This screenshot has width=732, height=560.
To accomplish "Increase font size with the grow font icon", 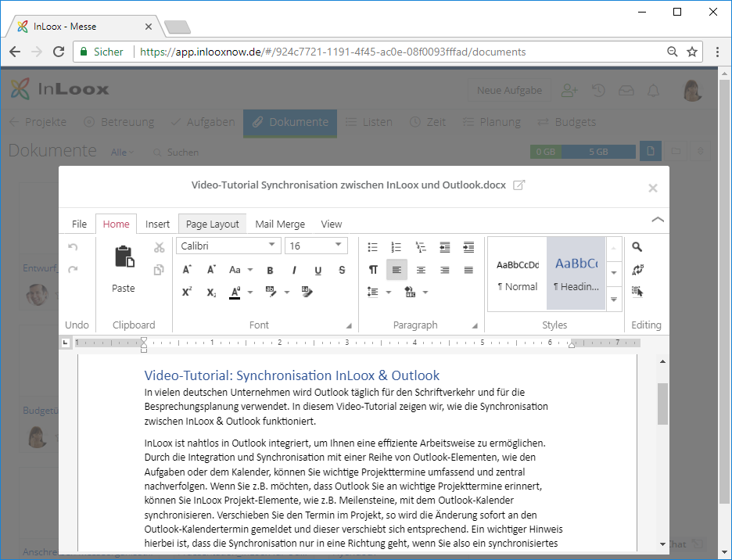I will [x=187, y=270].
